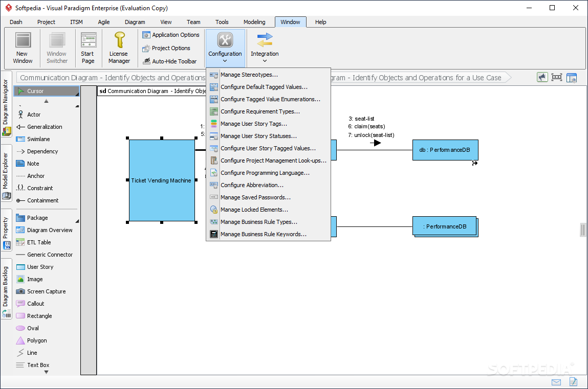Expand the Cursor tool options triangle
The image size is (588, 389).
coord(77,95)
